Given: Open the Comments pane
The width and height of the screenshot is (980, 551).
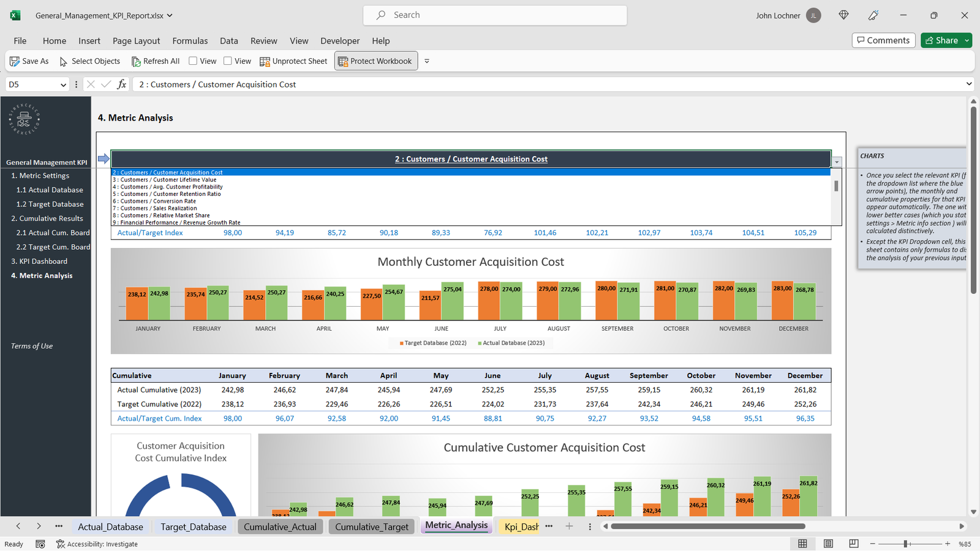Looking at the screenshot, I should pyautogui.click(x=883, y=40).
